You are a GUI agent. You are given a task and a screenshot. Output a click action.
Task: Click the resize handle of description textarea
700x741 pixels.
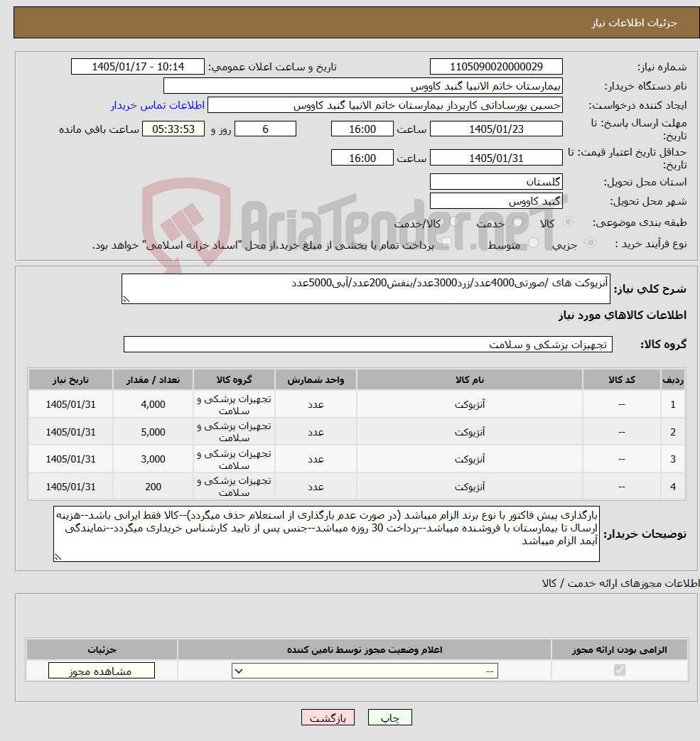pos(126,298)
